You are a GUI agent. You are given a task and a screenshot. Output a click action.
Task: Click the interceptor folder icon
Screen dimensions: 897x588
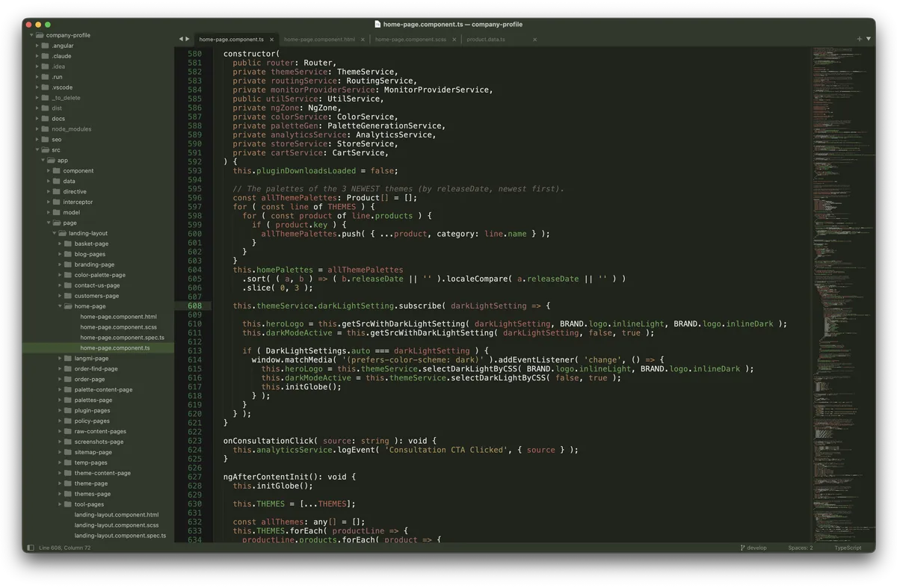click(57, 202)
